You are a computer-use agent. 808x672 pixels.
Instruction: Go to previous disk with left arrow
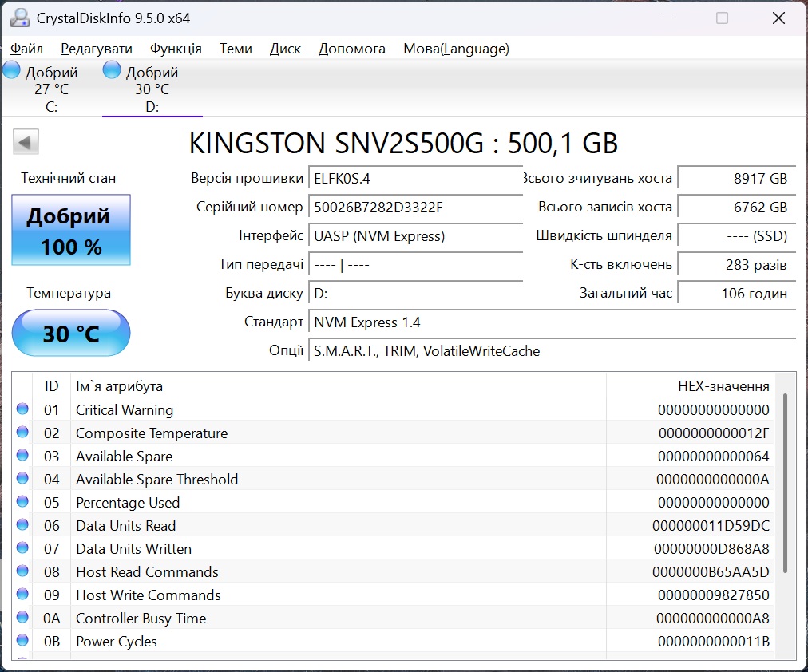[26, 141]
